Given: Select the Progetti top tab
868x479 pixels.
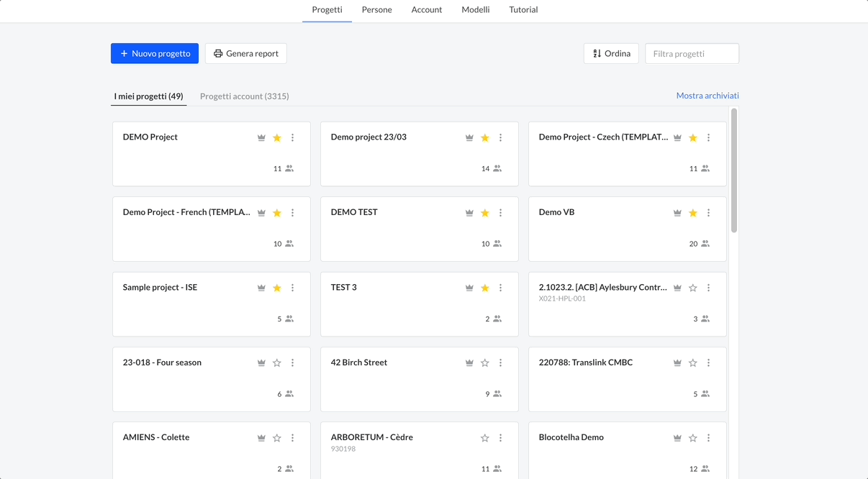Looking at the screenshot, I should click(x=327, y=10).
